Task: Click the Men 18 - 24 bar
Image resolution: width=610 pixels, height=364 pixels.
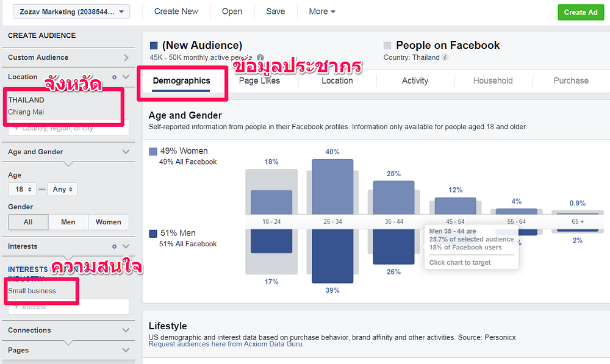Action: [271, 241]
